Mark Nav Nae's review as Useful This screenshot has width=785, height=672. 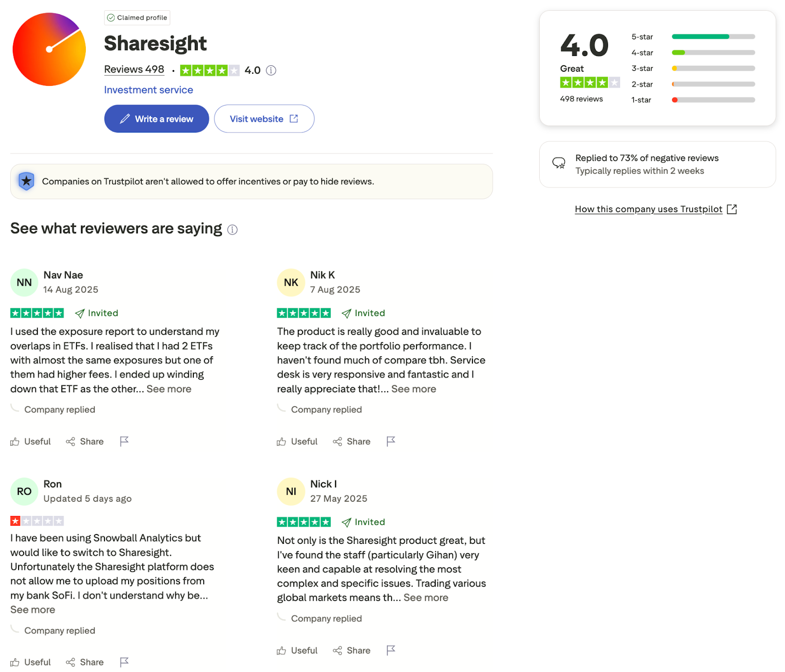(x=30, y=441)
